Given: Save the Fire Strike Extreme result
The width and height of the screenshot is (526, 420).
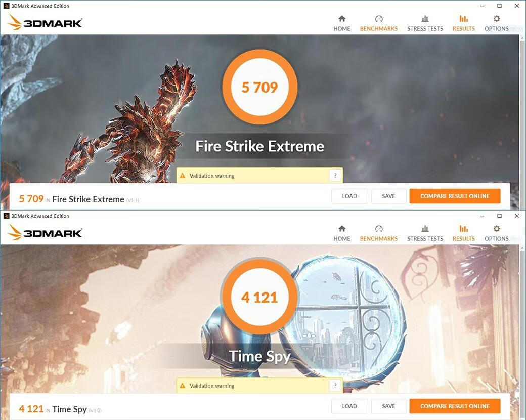Looking at the screenshot, I should (x=388, y=196).
